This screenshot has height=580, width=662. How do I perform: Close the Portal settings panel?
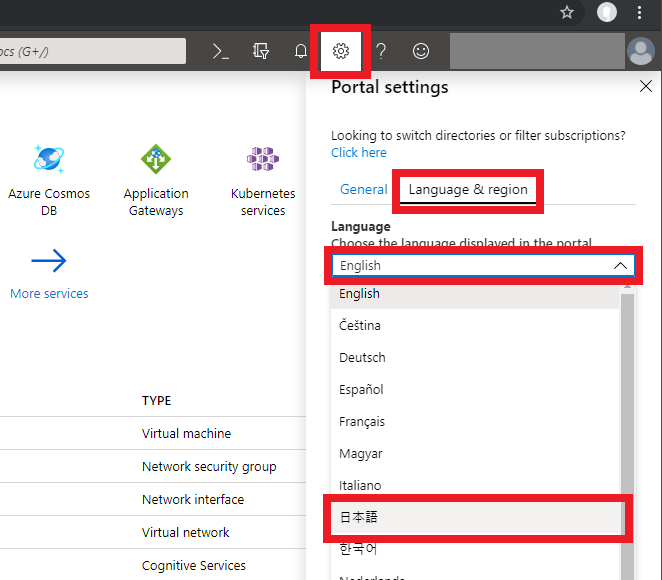click(x=646, y=86)
